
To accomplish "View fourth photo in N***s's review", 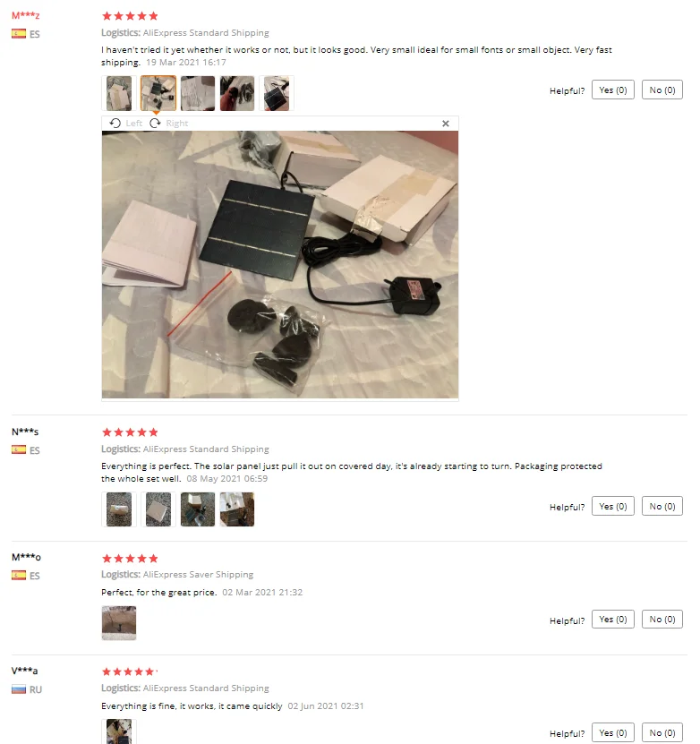I will coord(237,509).
